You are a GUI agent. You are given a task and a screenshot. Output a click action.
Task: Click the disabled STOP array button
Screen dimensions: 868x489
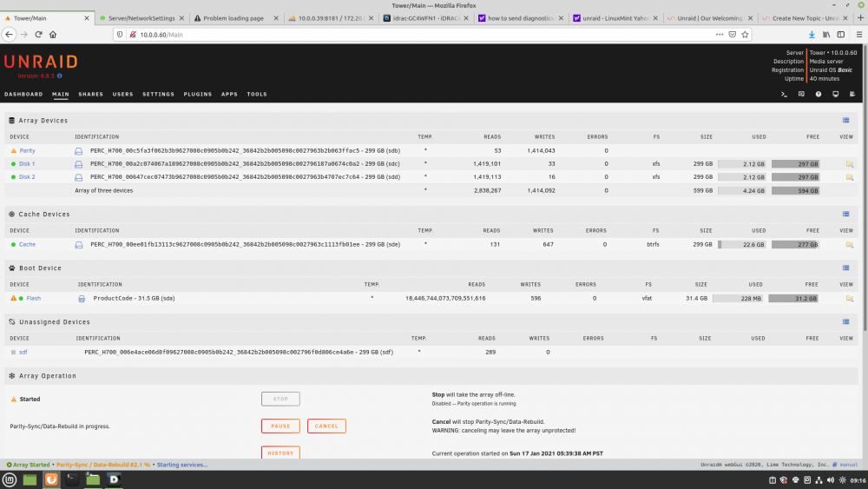(x=280, y=399)
